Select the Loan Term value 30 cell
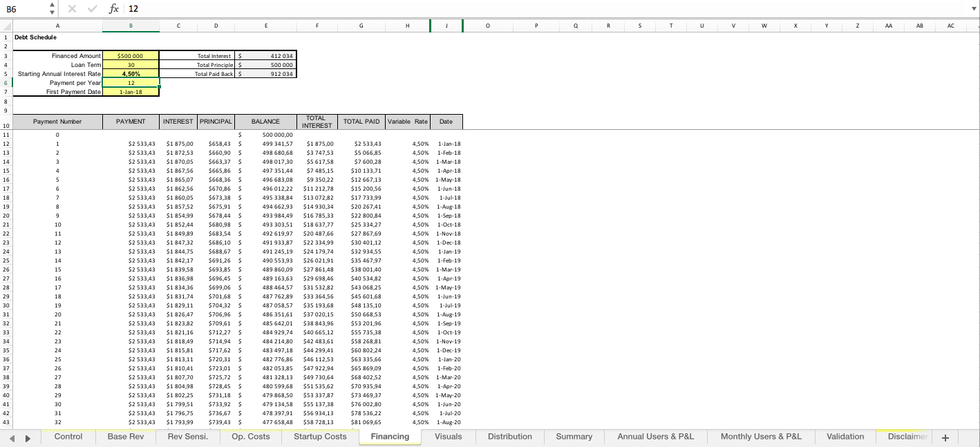Viewport: 980px width, 447px height. [131, 65]
